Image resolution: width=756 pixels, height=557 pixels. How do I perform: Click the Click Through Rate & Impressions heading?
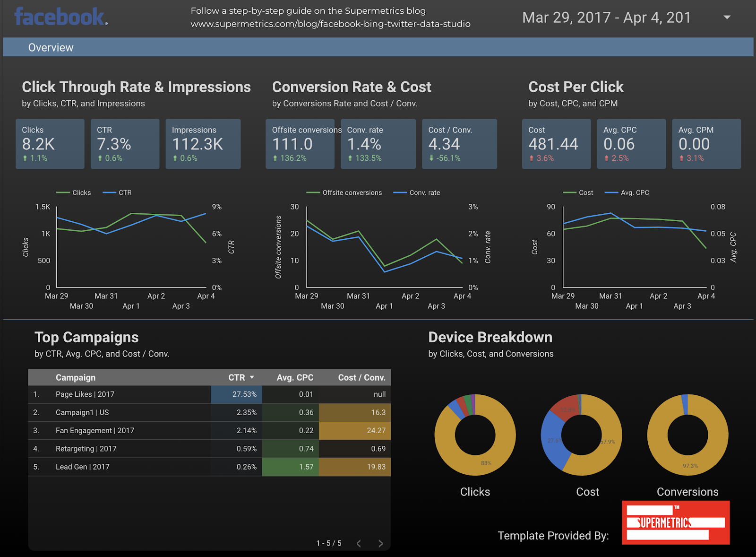pyautogui.click(x=136, y=87)
